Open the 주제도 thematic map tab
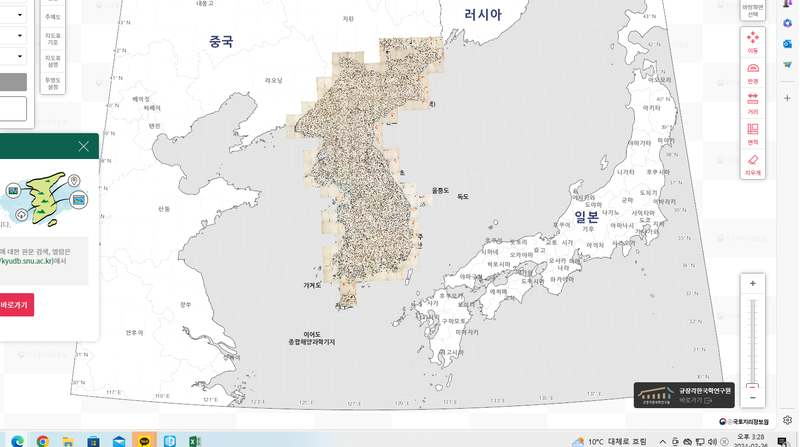The image size is (800, 447). tap(52, 16)
